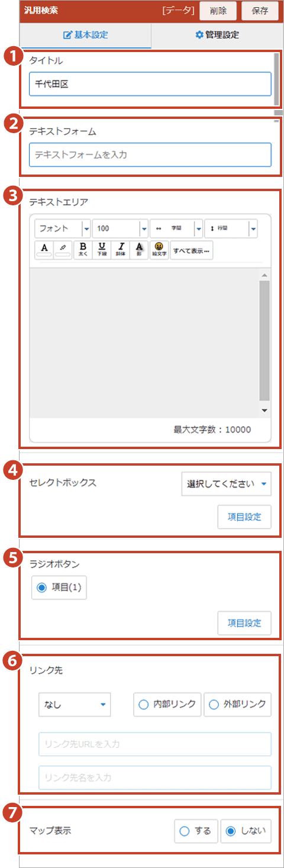Open the text color A tool

[44, 250]
